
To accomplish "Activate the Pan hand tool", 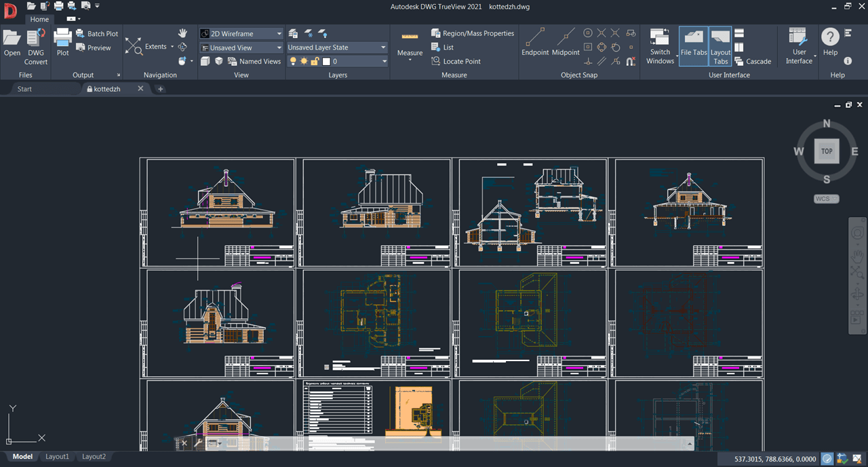I will (182, 33).
